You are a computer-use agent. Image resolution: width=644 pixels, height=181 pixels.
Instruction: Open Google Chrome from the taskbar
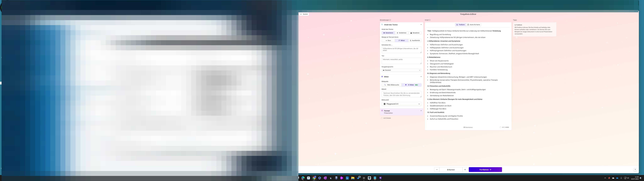[x=314, y=178]
